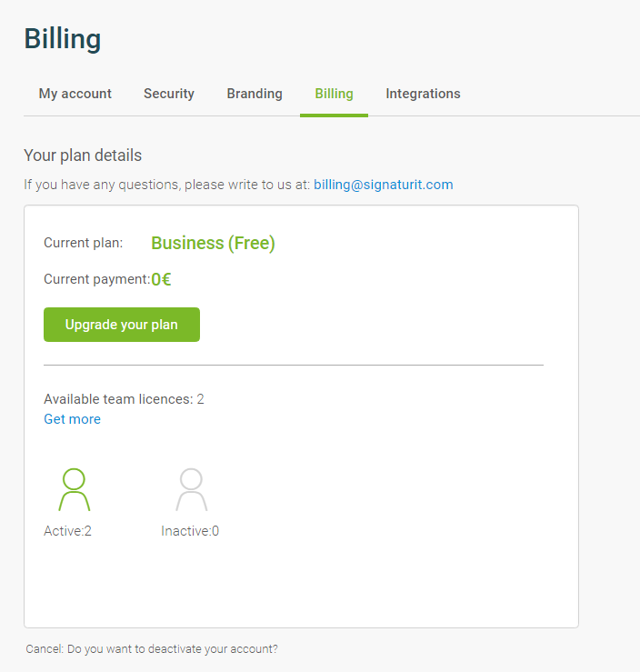Image resolution: width=640 pixels, height=672 pixels.
Task: Click the green Active user icon
Action: [75, 489]
